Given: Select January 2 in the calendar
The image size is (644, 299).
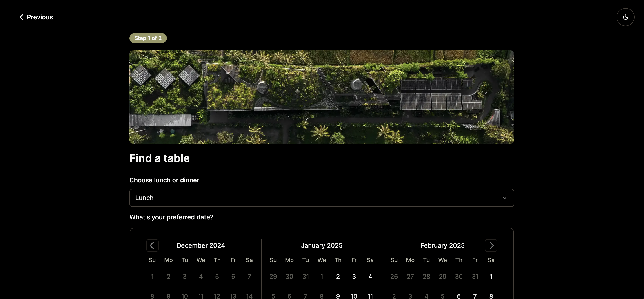Looking at the screenshot, I should [x=338, y=276].
